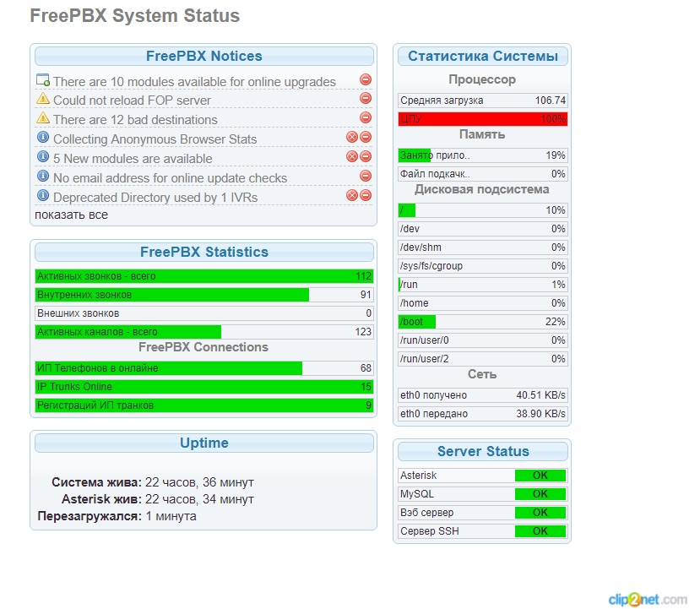Open the 10 modules available for upgrades notice
The height and width of the screenshot is (609, 700).
pyautogui.click(x=194, y=82)
